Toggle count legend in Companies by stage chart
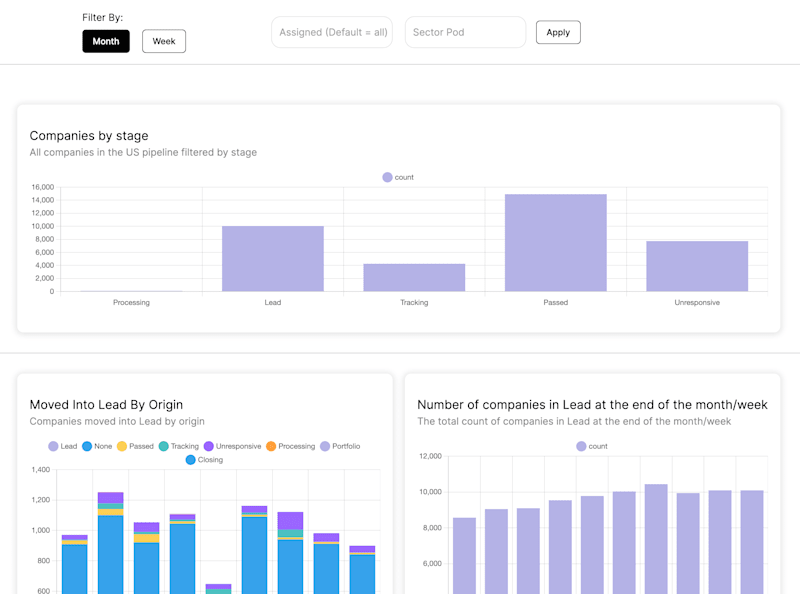800x594 pixels. click(398, 177)
